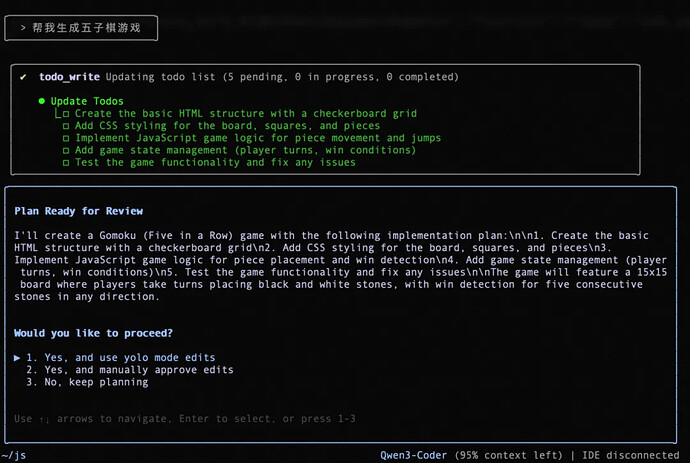690x463 pixels.
Task: Click the green bullet before Update Todos
Action: tap(42, 101)
